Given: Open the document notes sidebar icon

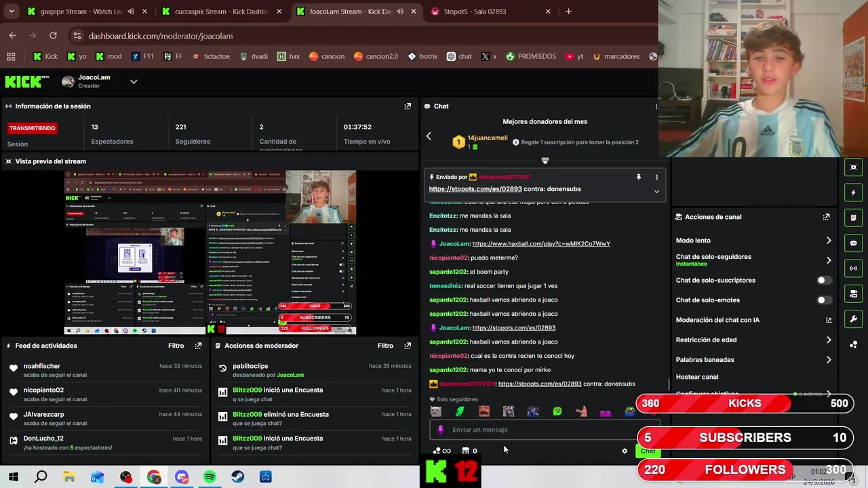Looking at the screenshot, I should tap(853, 218).
